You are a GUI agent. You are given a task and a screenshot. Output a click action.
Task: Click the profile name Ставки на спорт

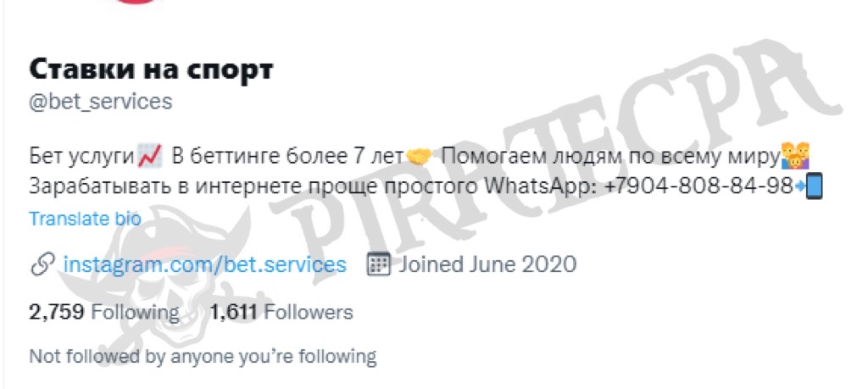coord(151,69)
